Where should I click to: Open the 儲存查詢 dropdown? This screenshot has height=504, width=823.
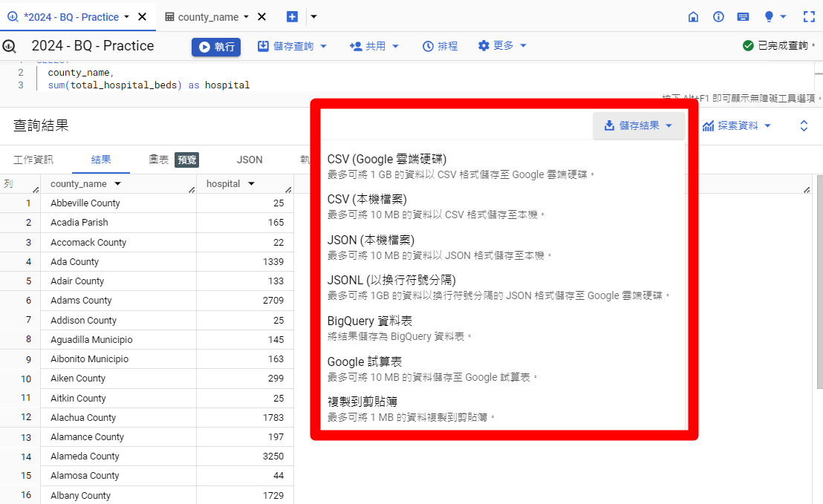(293, 46)
